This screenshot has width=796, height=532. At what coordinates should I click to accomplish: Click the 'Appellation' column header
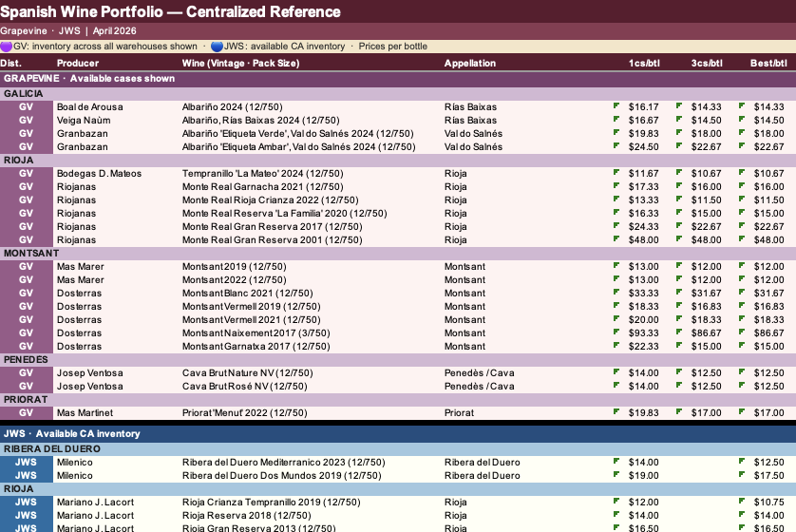470,63
